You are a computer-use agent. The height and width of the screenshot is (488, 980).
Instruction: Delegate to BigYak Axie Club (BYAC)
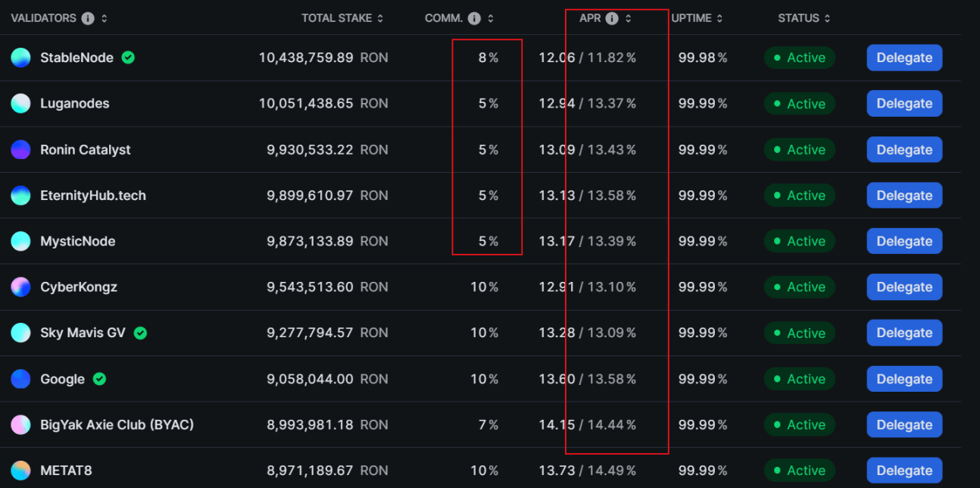tap(904, 424)
